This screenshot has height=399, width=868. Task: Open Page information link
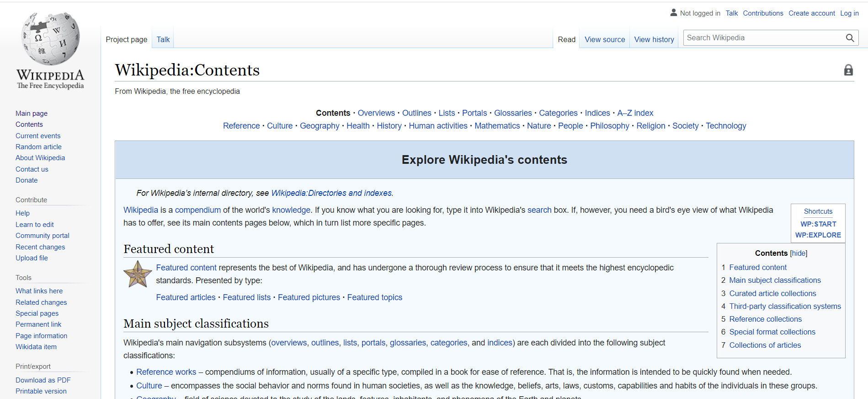click(41, 336)
